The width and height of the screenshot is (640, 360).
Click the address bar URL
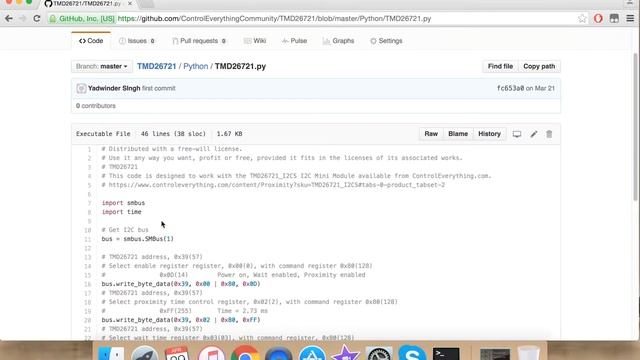pyautogui.click(x=274, y=19)
